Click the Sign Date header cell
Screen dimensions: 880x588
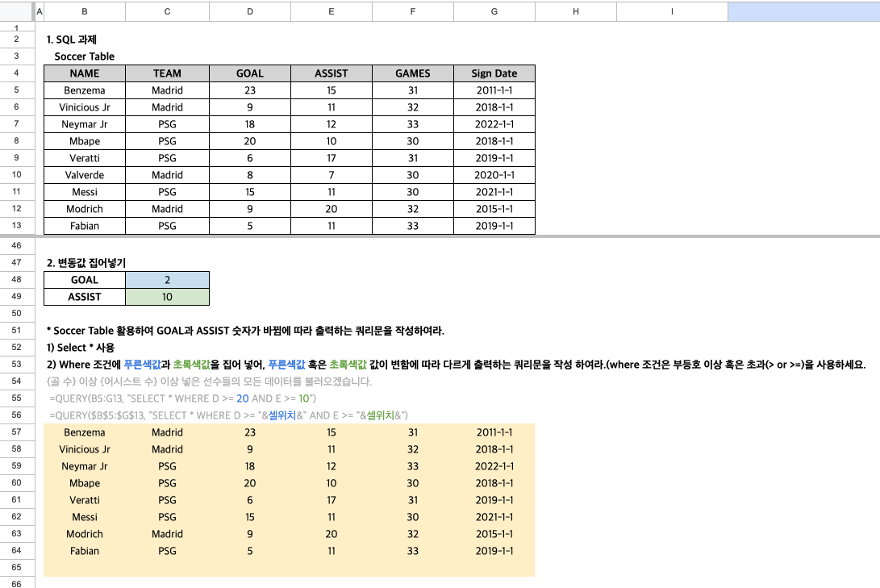point(494,73)
